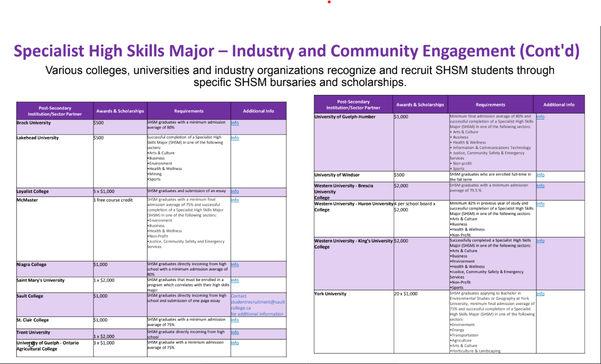The width and height of the screenshot is (601, 364).
Task: Click the red recording indicator dot
Action: pos(329,2)
